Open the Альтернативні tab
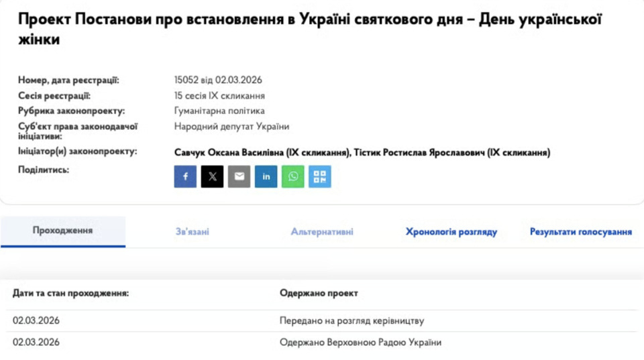 point(322,232)
